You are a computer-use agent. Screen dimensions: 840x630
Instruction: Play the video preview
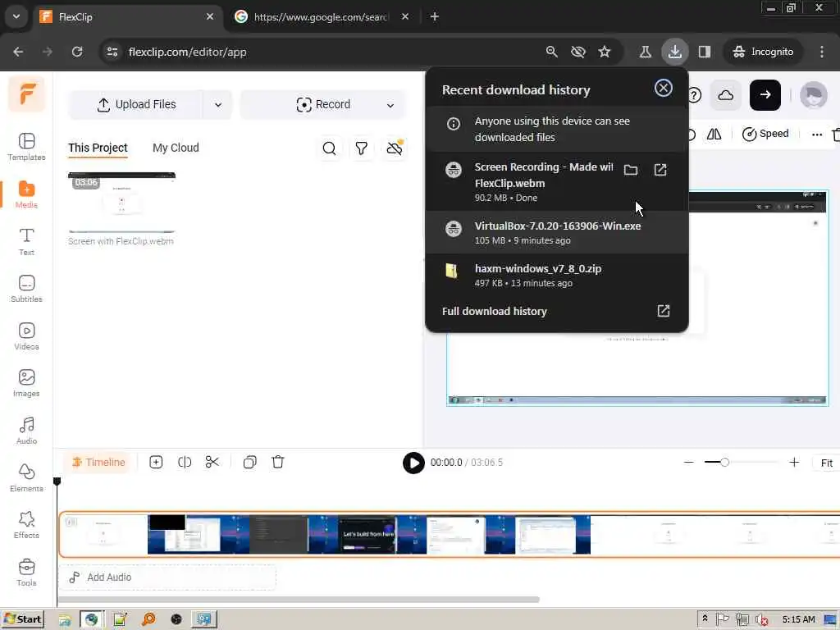(x=413, y=463)
